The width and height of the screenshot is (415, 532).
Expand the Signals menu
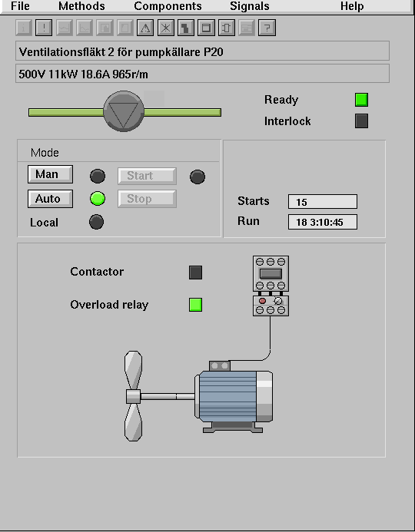tap(250, 6)
